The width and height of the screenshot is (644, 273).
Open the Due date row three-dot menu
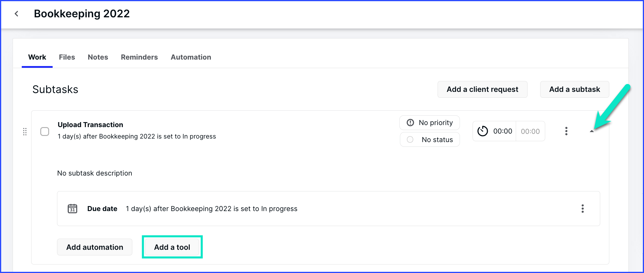582,209
